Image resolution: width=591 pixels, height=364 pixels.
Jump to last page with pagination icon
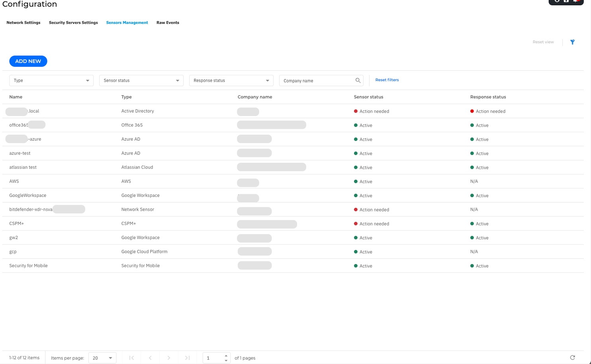coord(187,358)
